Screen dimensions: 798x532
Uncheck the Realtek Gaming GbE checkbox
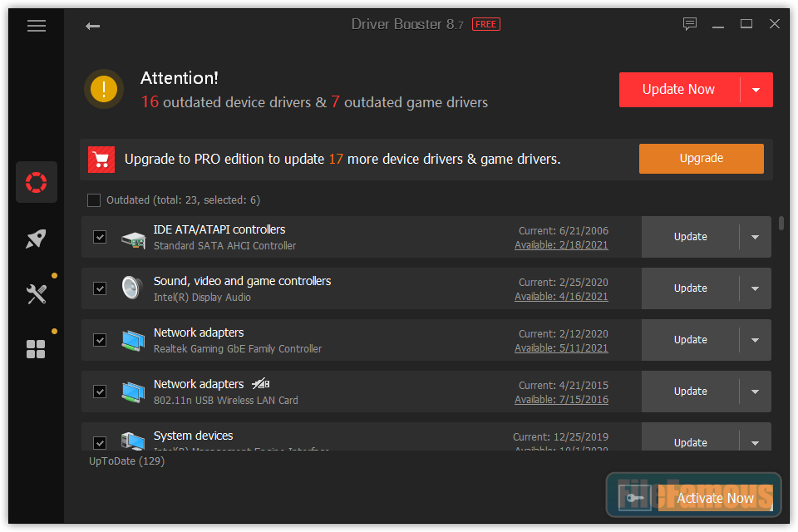coord(100,340)
